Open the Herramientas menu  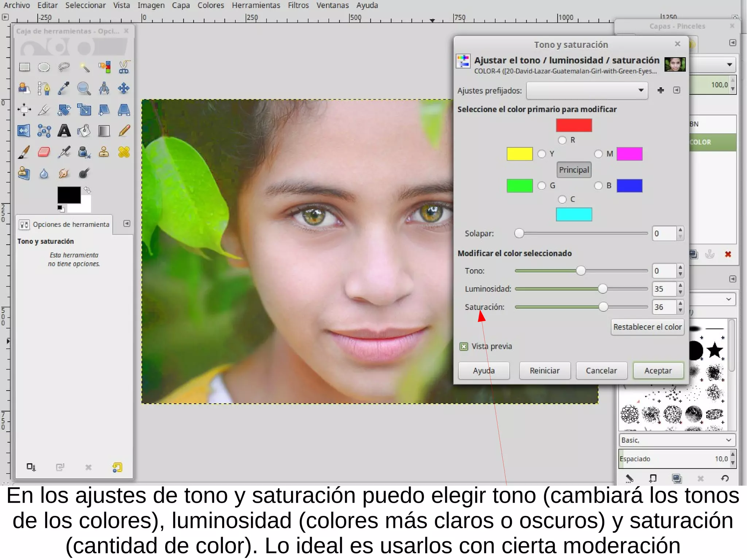pos(256,5)
